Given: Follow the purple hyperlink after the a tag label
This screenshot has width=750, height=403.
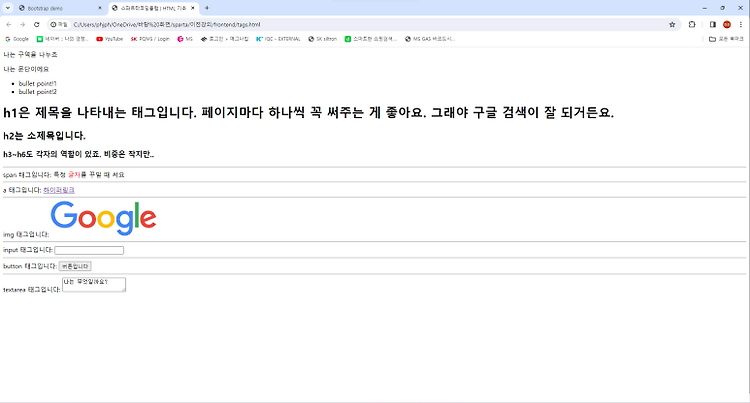Looking at the screenshot, I should click(x=59, y=190).
